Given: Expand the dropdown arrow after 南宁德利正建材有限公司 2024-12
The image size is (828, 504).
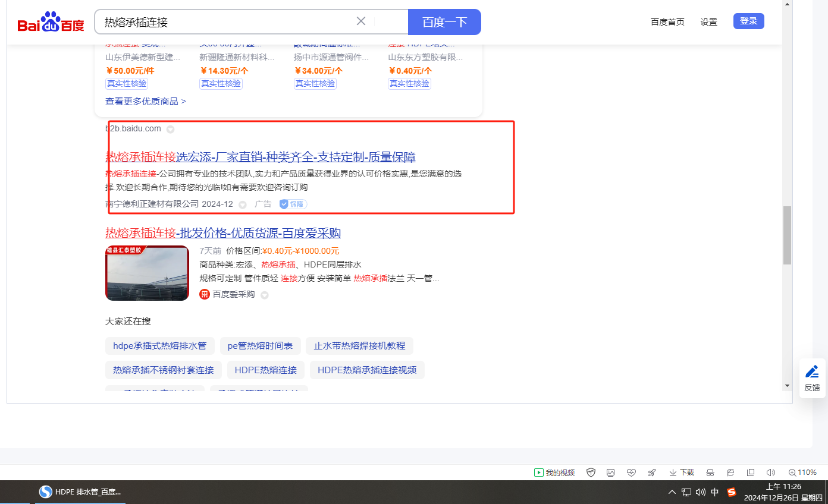Looking at the screenshot, I should tap(243, 204).
